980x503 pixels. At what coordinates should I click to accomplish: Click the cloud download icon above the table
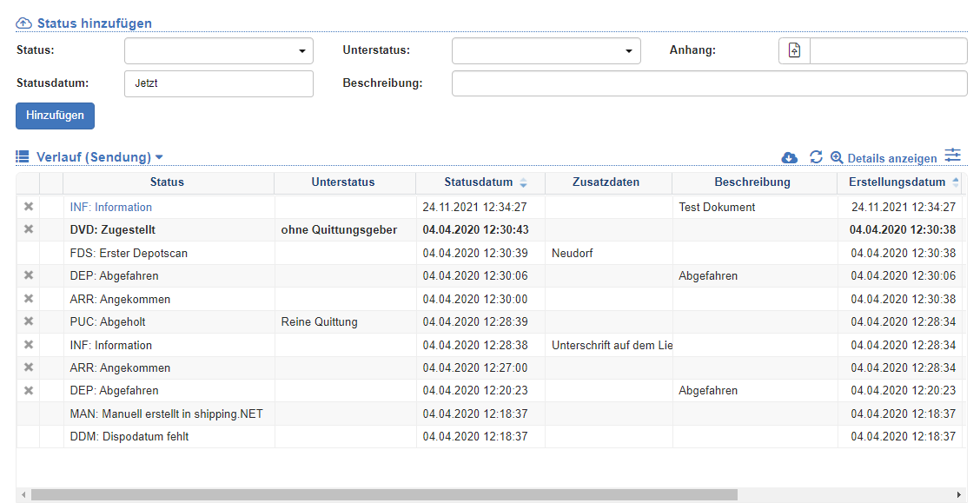789,157
